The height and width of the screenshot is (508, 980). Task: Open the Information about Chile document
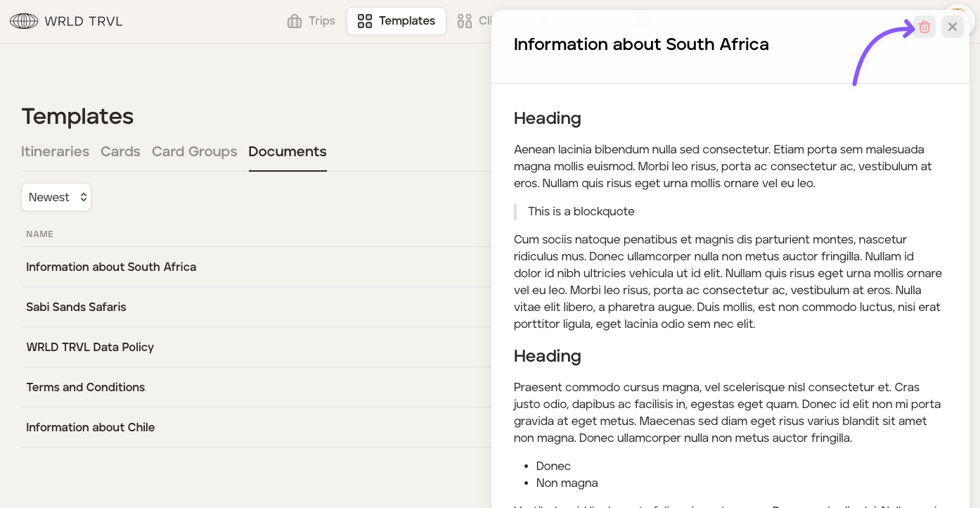[90, 427]
